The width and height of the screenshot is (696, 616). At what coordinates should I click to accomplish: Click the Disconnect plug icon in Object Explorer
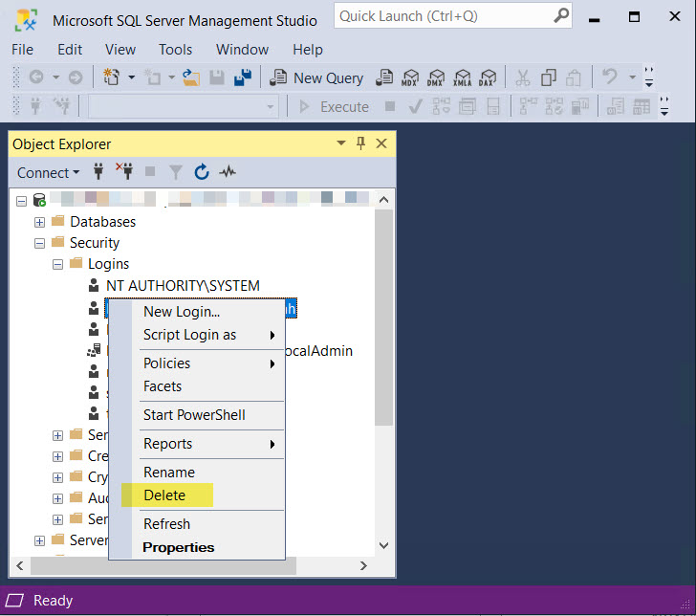point(124,171)
